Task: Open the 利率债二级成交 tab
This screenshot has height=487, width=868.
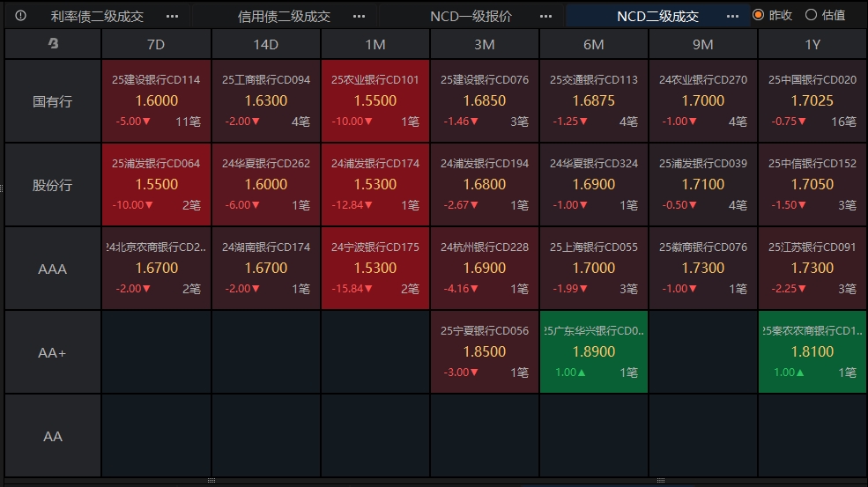Action: tap(97, 16)
